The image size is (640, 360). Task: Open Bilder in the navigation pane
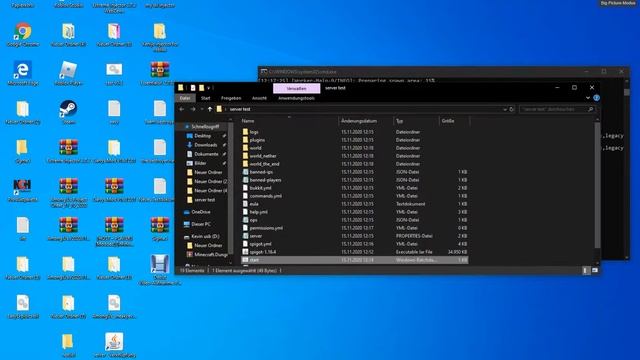200,163
